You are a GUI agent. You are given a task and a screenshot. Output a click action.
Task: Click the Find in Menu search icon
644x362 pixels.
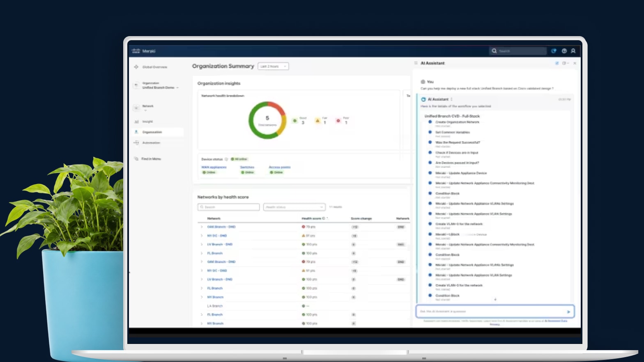click(x=136, y=159)
